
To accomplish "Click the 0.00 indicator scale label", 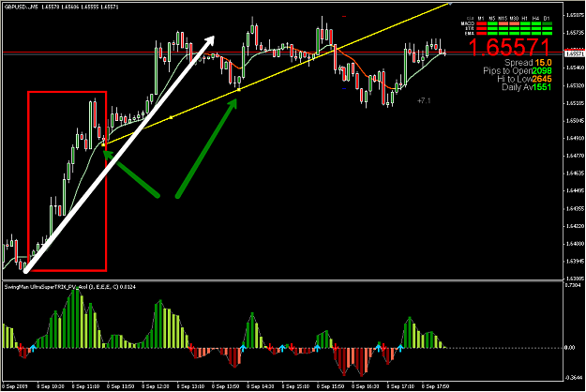I will tap(569, 348).
